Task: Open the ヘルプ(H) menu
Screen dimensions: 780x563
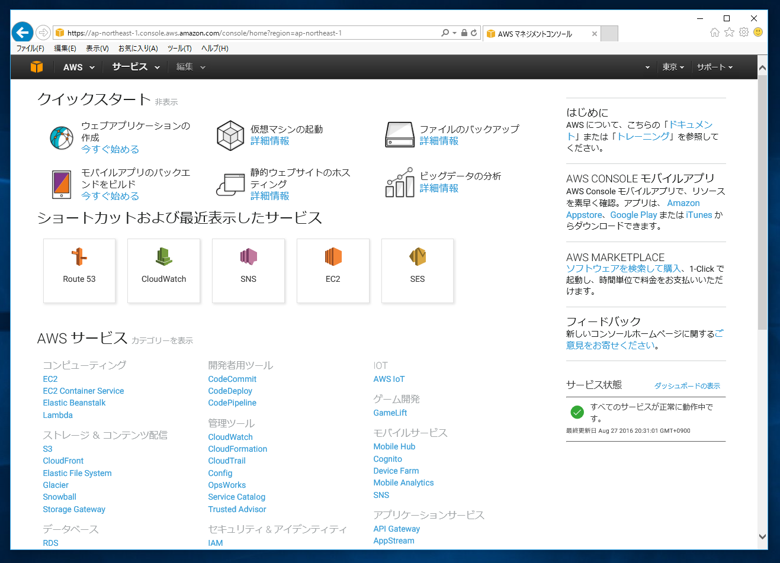Action: click(x=215, y=48)
